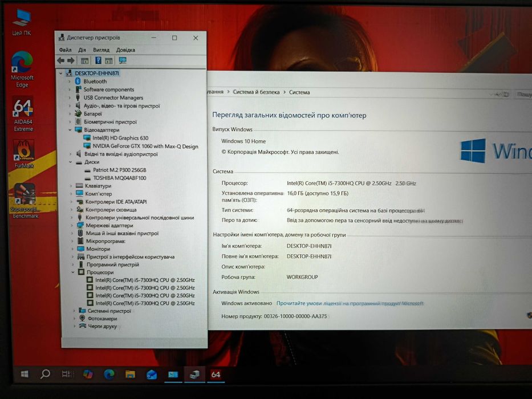
Task: Click the Forward arrow in Device Manager toolbar
Action: coord(71,60)
